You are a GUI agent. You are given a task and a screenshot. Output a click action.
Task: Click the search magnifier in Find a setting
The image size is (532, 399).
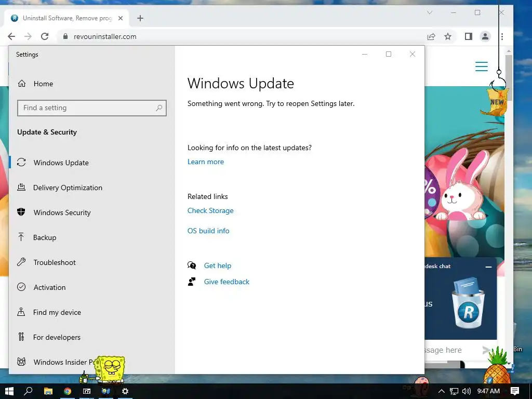(x=159, y=108)
